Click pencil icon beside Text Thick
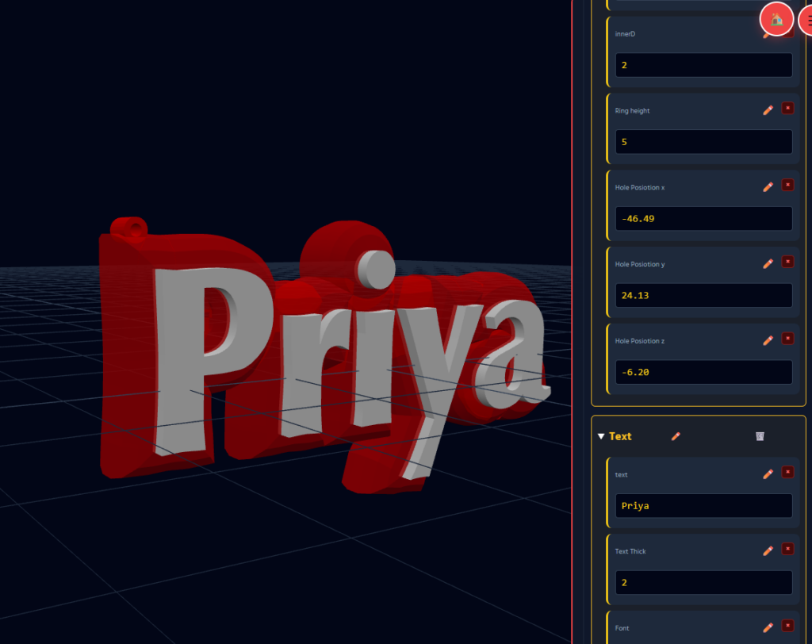This screenshot has width=812, height=644. coord(768,550)
